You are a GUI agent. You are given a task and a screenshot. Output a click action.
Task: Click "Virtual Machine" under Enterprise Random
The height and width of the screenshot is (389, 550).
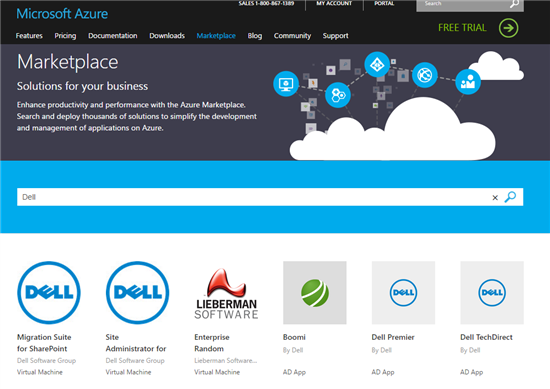pos(217,372)
